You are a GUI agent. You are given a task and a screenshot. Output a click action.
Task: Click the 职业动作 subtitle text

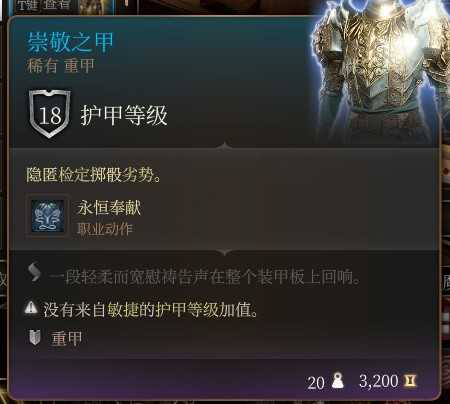pos(105,229)
